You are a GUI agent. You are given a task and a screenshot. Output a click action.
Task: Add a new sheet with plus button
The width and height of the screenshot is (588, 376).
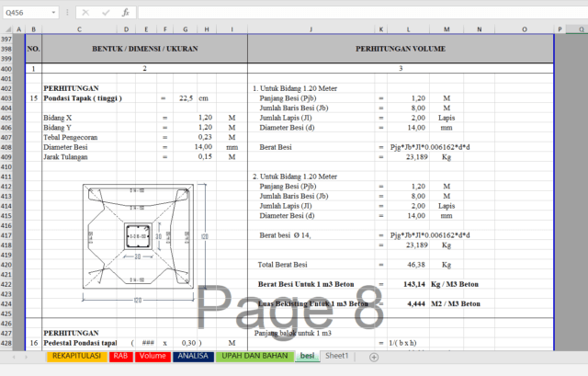click(x=374, y=356)
